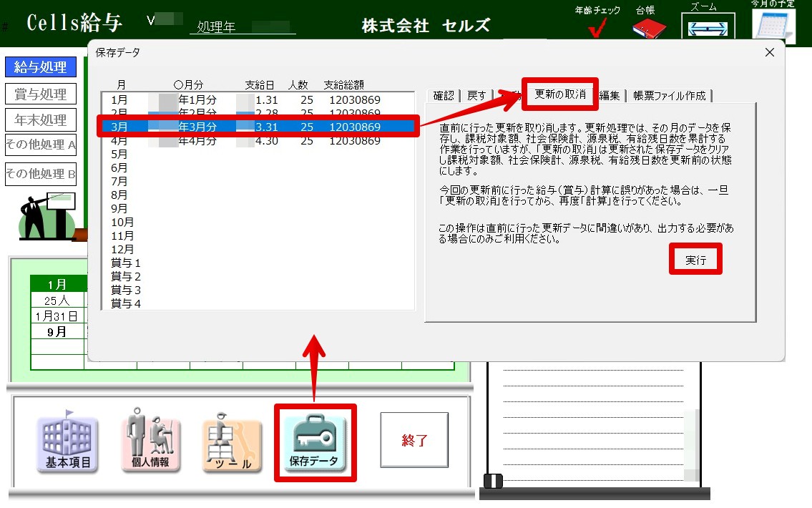Open the 帳票ファイル作成 tab
The image size is (812, 508).
(669, 96)
